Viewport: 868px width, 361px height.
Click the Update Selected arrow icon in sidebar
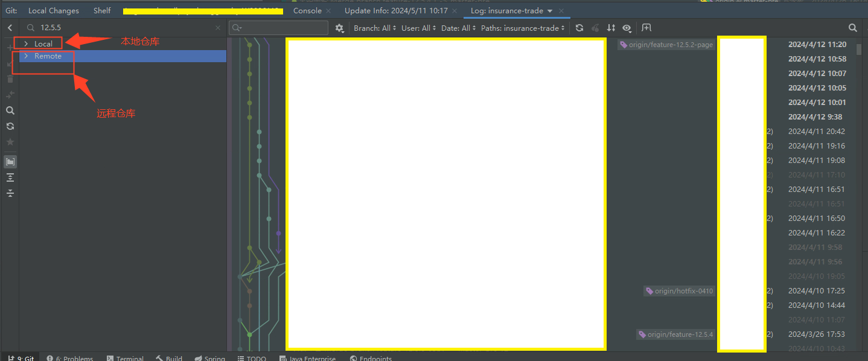pos(10,63)
